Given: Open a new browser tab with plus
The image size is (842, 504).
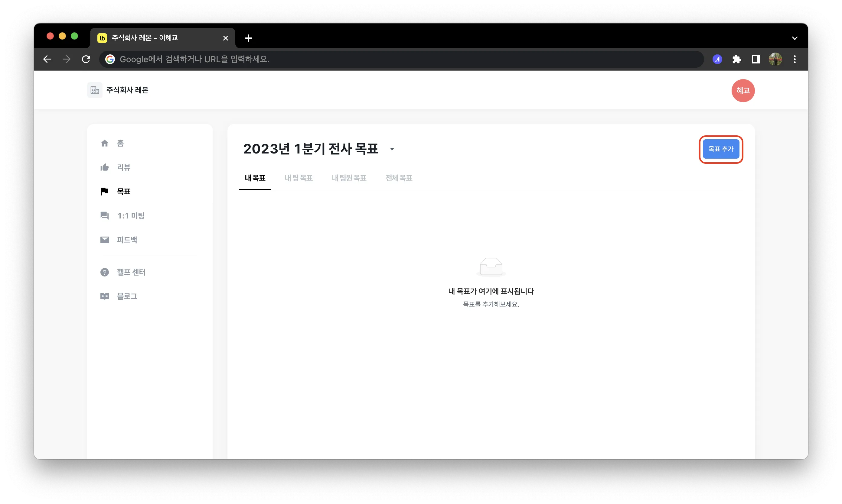Looking at the screenshot, I should (249, 38).
